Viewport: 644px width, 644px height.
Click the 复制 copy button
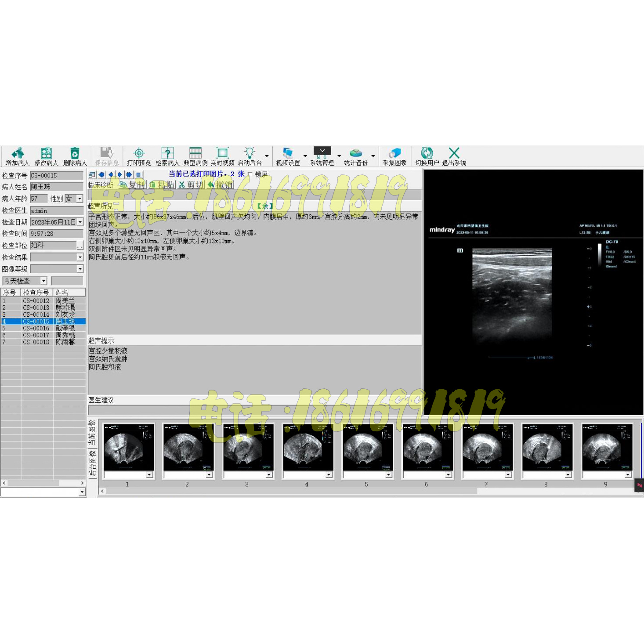132,185
